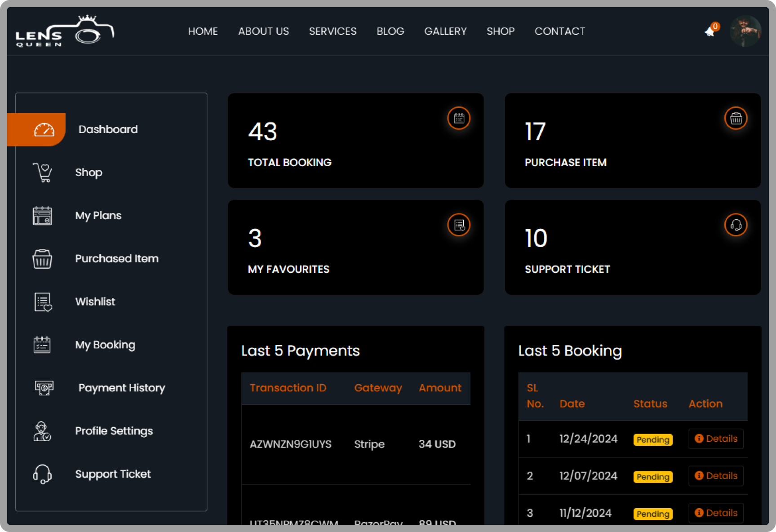Open the SERVICES menu item
The height and width of the screenshot is (532, 776).
click(x=333, y=31)
